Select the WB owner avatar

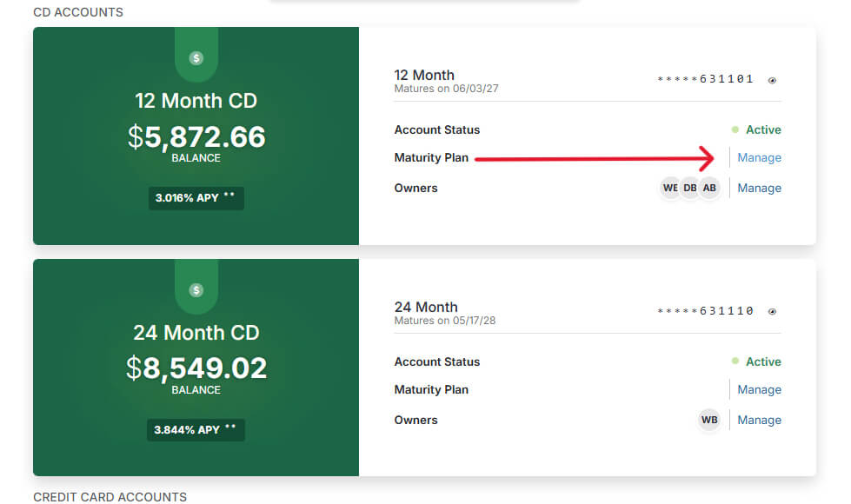click(709, 420)
